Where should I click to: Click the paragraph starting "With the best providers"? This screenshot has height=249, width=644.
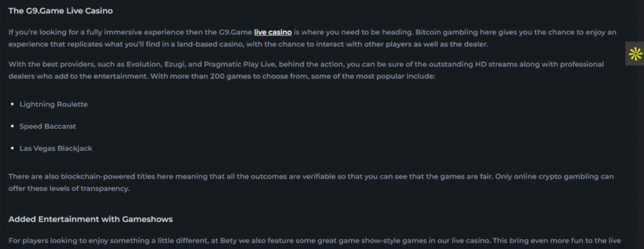pyautogui.click(x=306, y=70)
